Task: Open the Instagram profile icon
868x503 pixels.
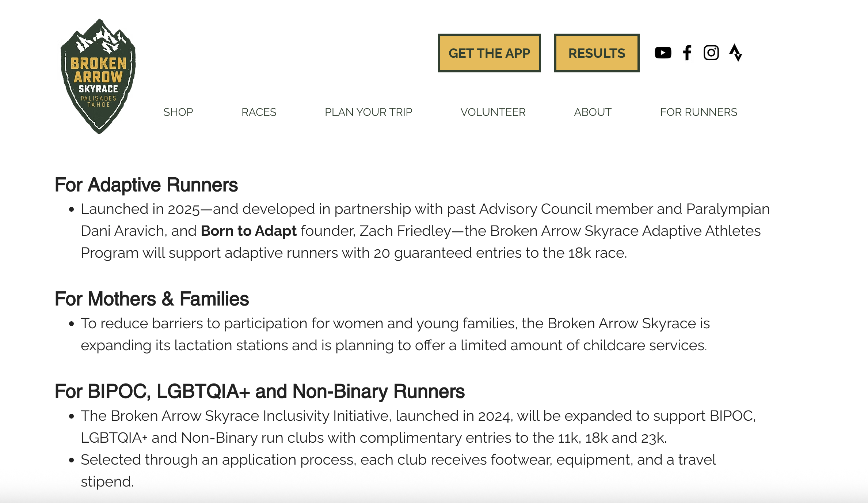Action: 711,53
